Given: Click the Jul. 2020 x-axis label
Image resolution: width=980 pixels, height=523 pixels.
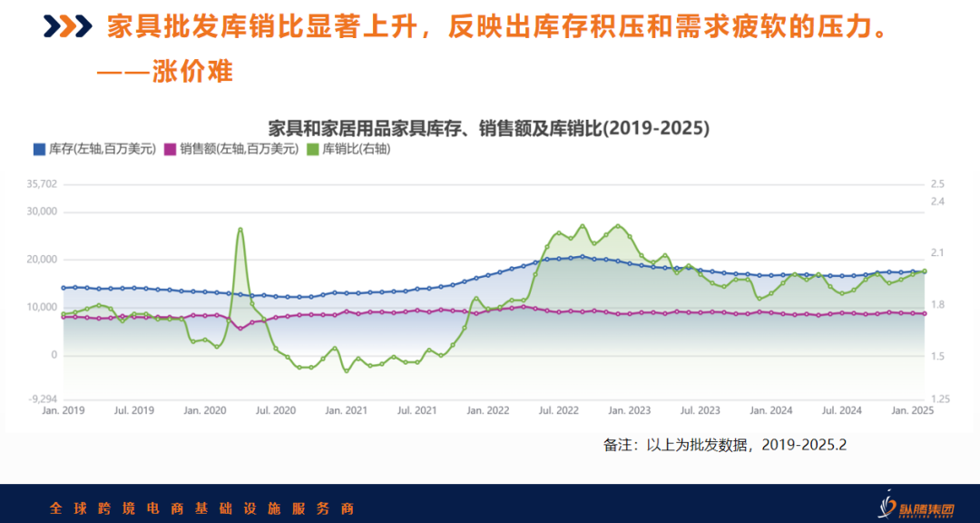Looking at the screenshot, I should [x=276, y=410].
